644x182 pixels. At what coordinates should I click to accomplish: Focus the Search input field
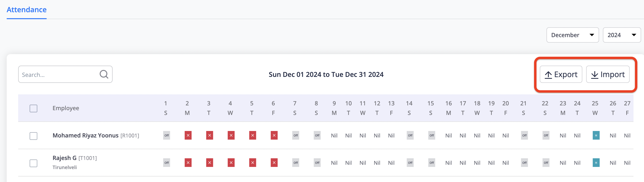click(59, 75)
